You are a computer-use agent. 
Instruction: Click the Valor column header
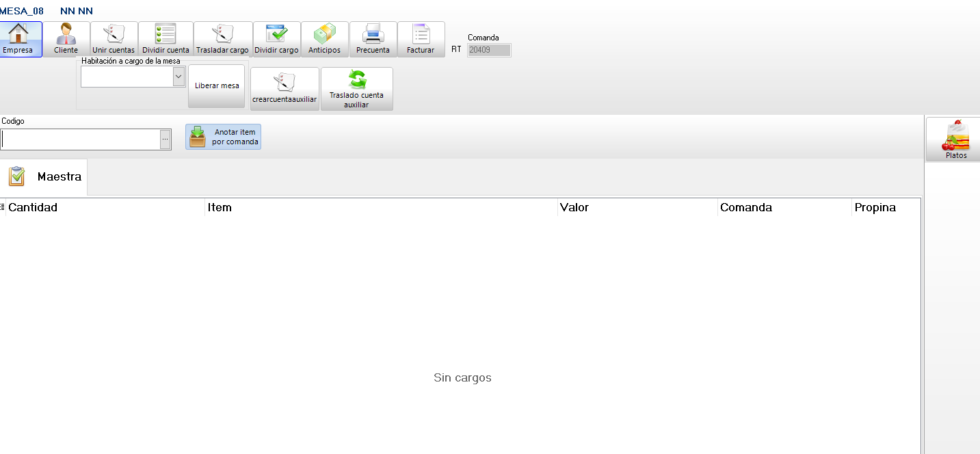pos(574,208)
